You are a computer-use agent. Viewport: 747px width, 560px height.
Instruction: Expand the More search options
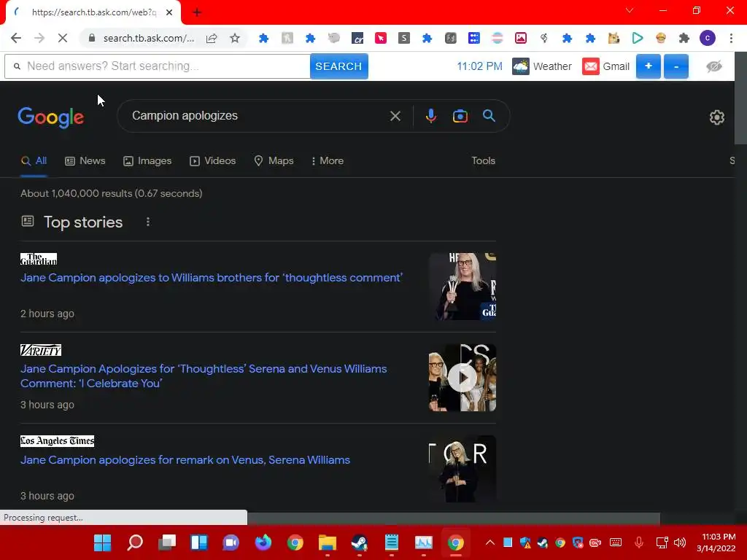point(328,161)
